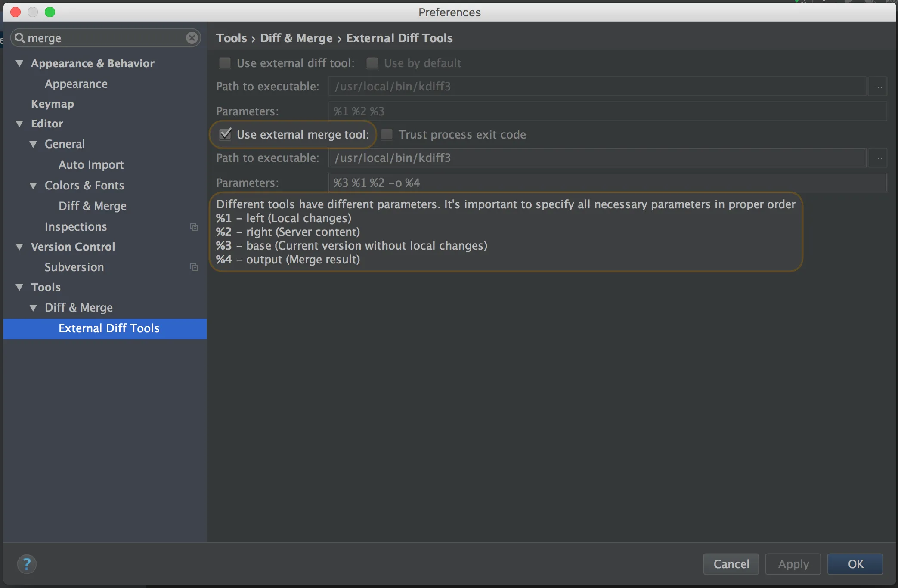Select Keymap in the settings tree
The height and width of the screenshot is (588, 898).
[x=53, y=104]
